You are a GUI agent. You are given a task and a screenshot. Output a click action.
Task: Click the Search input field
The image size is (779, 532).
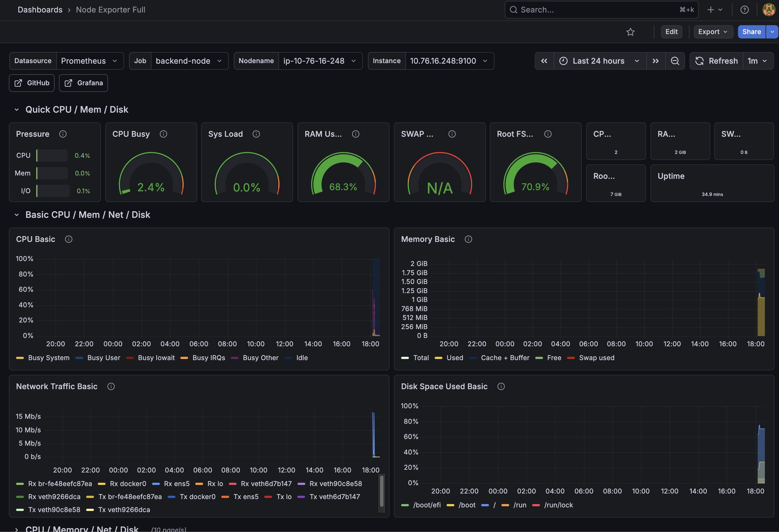coord(601,10)
